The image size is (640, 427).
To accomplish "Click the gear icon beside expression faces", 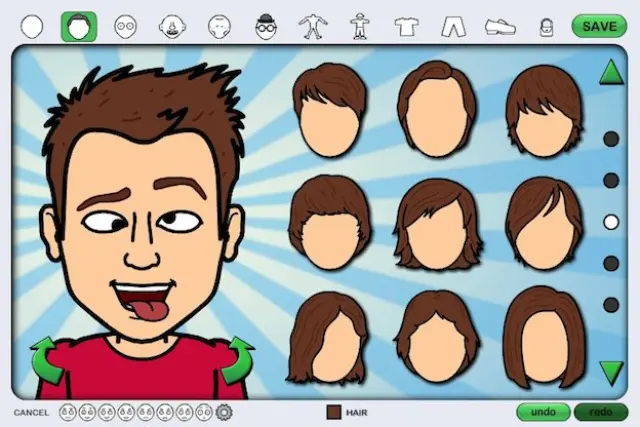I will (223, 411).
